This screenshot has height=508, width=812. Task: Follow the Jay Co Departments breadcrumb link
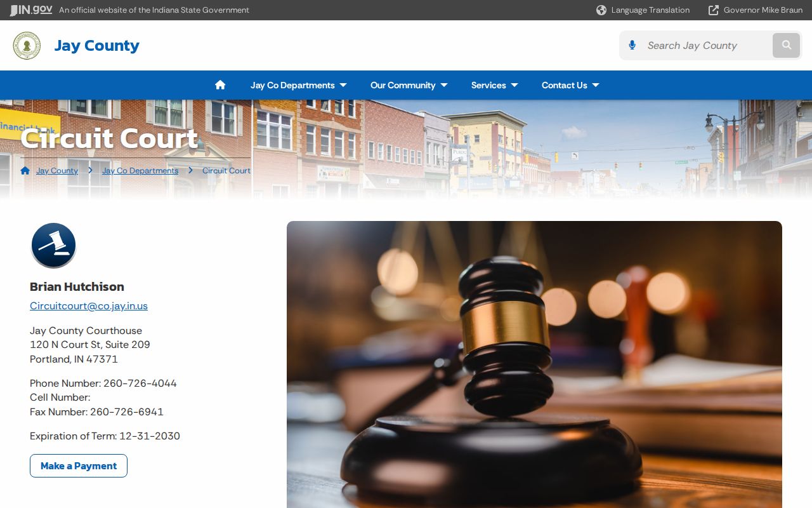point(140,171)
